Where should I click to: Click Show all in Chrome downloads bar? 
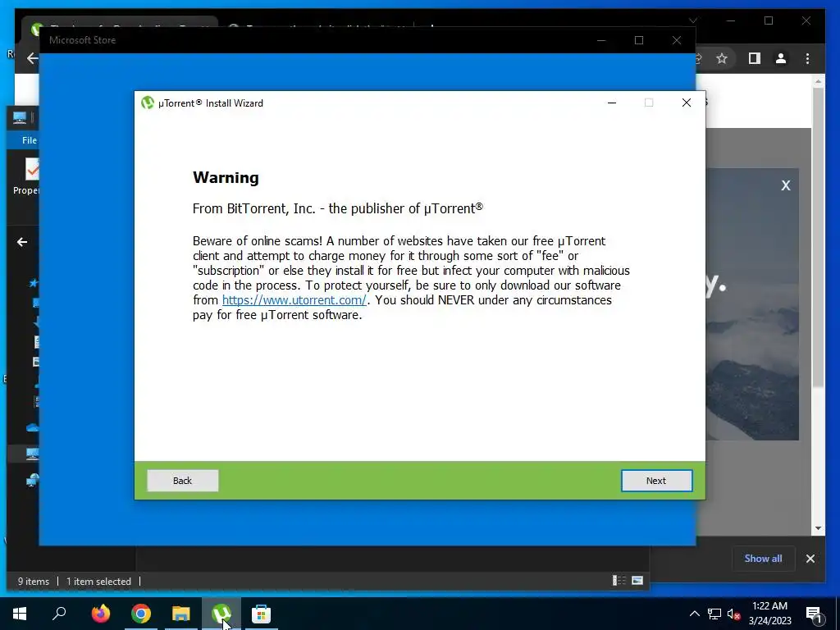pyautogui.click(x=763, y=558)
